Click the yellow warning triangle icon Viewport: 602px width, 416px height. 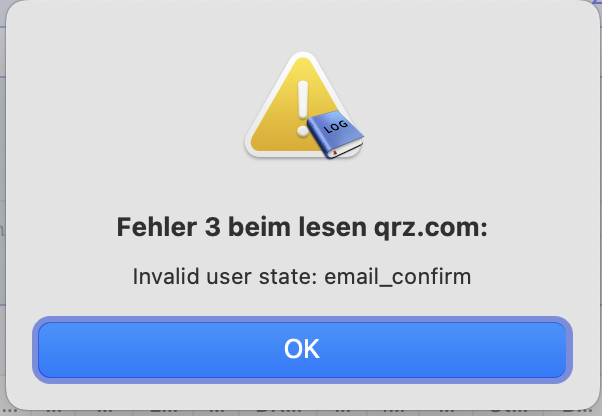tap(302, 106)
